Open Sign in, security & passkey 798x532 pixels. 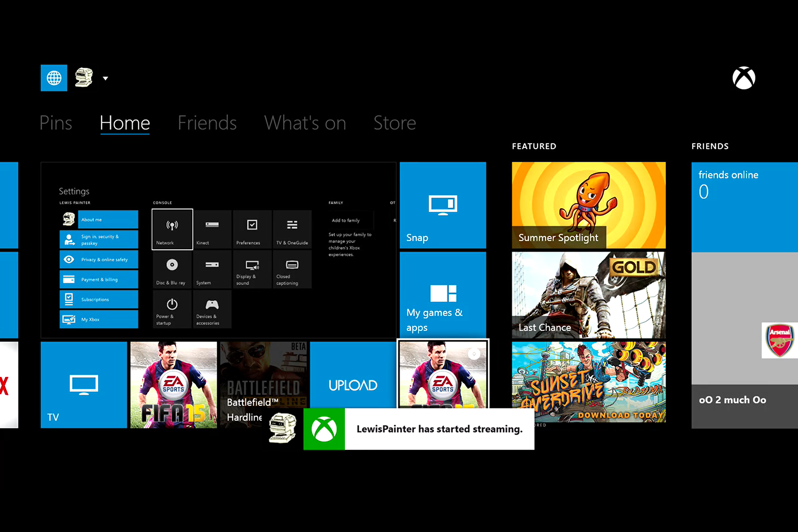point(99,239)
